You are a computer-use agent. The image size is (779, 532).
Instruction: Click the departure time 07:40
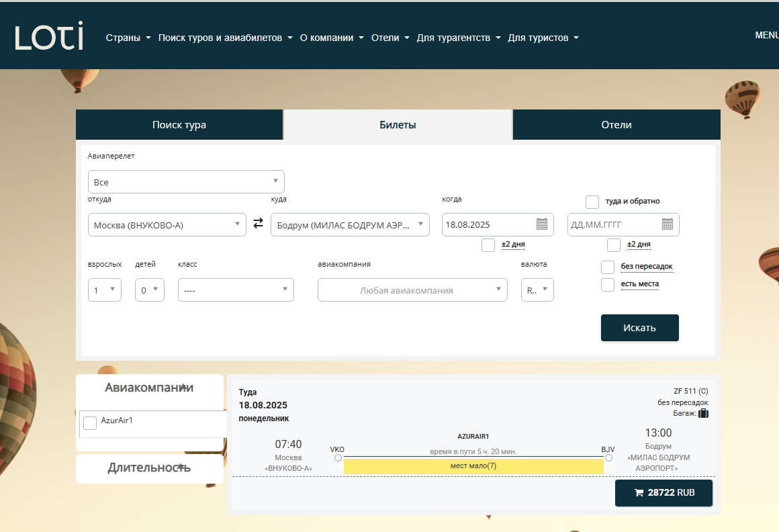[x=289, y=444]
